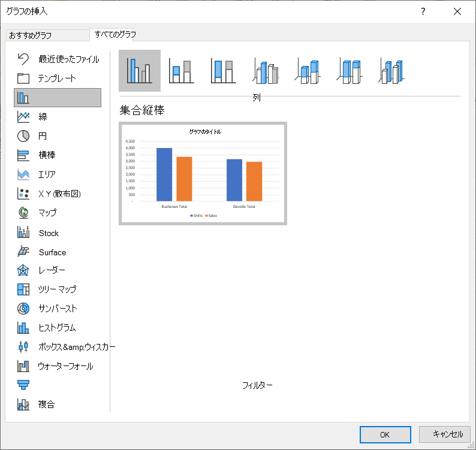Screen dimensions: 476x450
Task: Select the 3-D clustered column subtype icon
Action: (266, 71)
